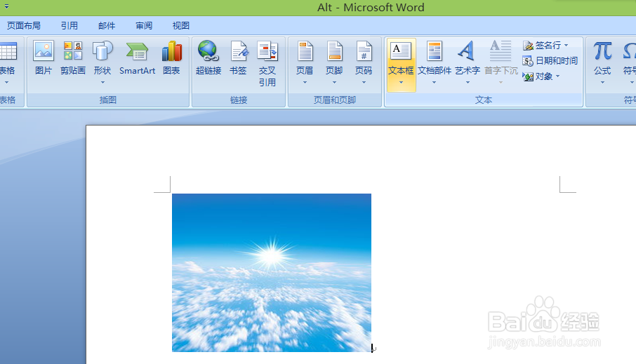
Task: Open the 符号 symbol omega icon
Action: coord(630,51)
